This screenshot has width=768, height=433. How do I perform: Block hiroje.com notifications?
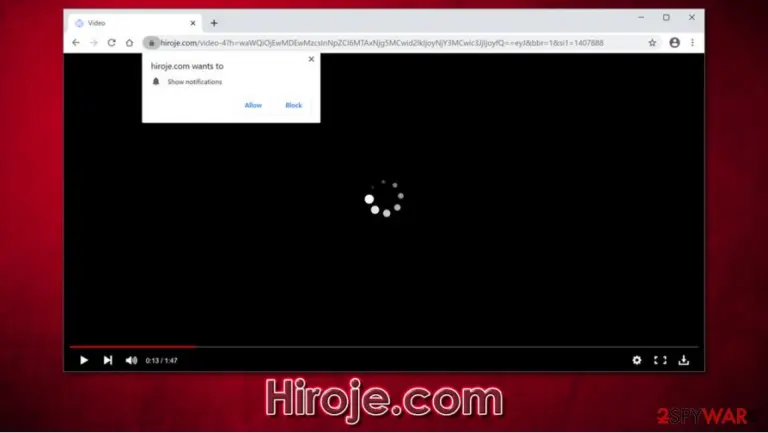(x=293, y=105)
